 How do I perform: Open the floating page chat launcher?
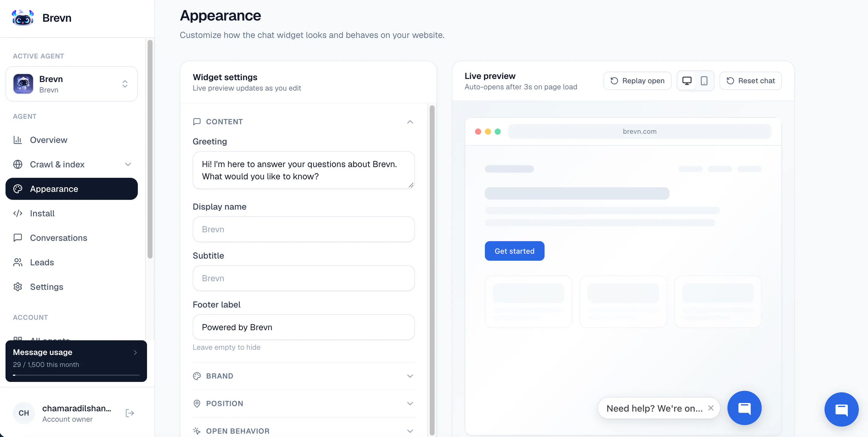click(841, 409)
